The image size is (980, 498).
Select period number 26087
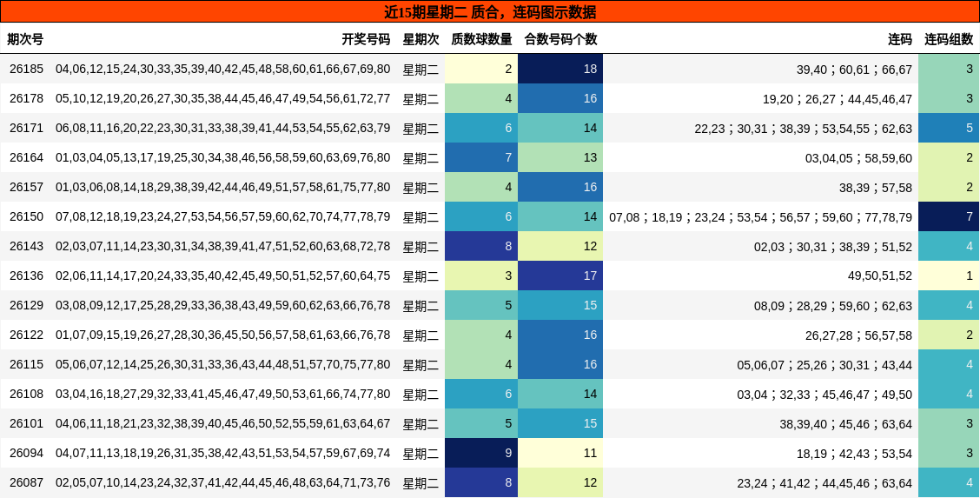coord(26,483)
